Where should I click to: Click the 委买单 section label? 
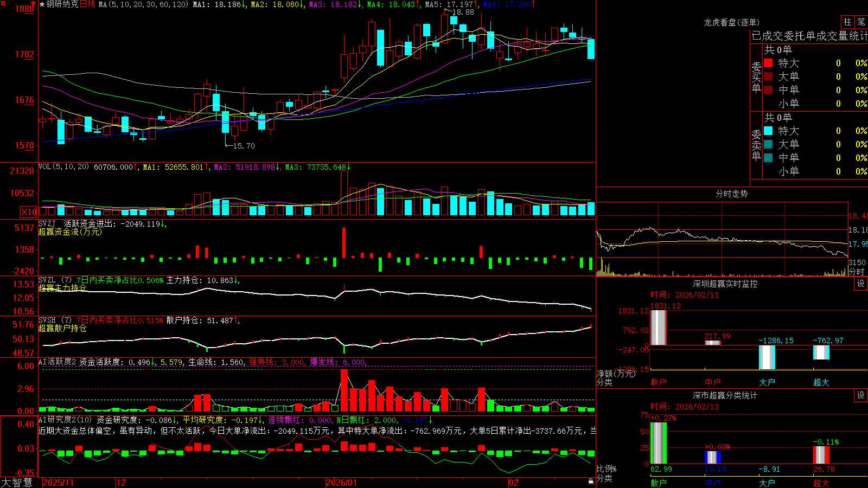(756, 77)
